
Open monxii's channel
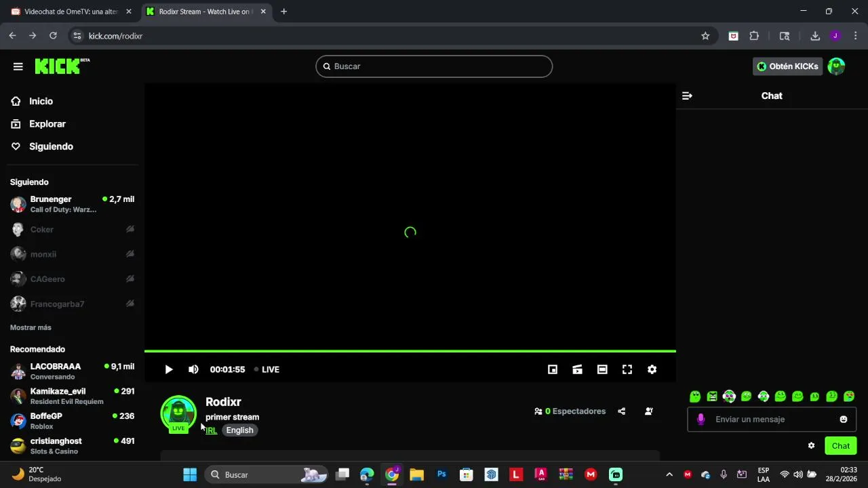click(x=72, y=254)
